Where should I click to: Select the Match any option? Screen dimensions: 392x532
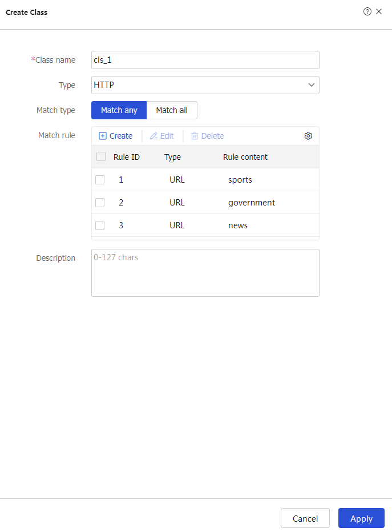pyautogui.click(x=119, y=110)
